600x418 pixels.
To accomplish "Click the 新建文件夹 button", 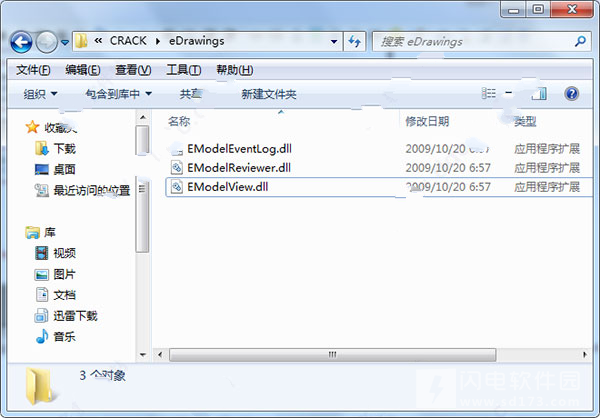I will 269,94.
